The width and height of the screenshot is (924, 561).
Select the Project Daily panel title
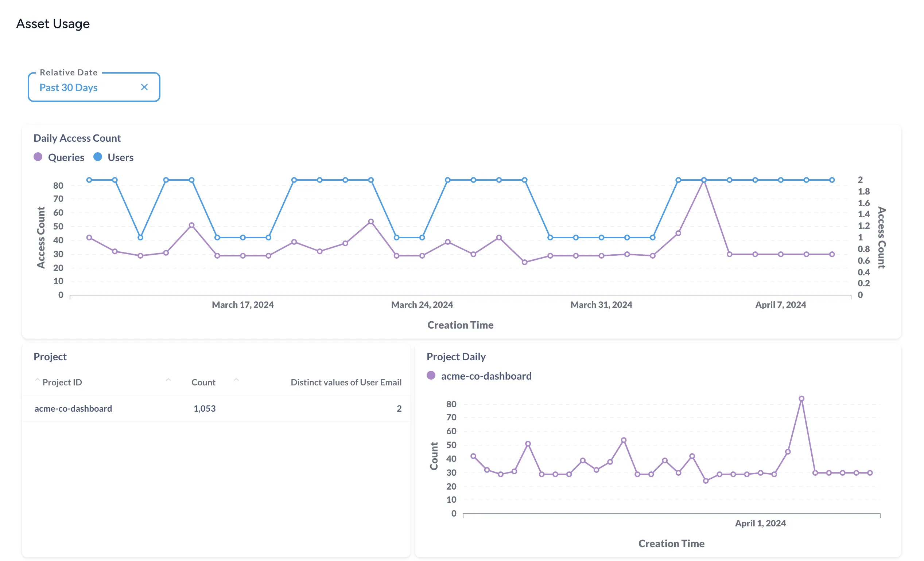point(456,356)
